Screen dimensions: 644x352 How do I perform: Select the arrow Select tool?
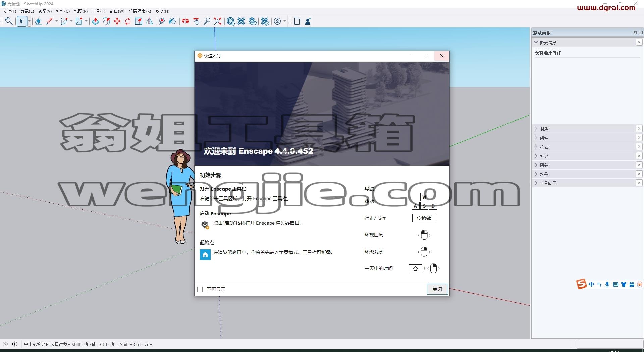click(21, 21)
